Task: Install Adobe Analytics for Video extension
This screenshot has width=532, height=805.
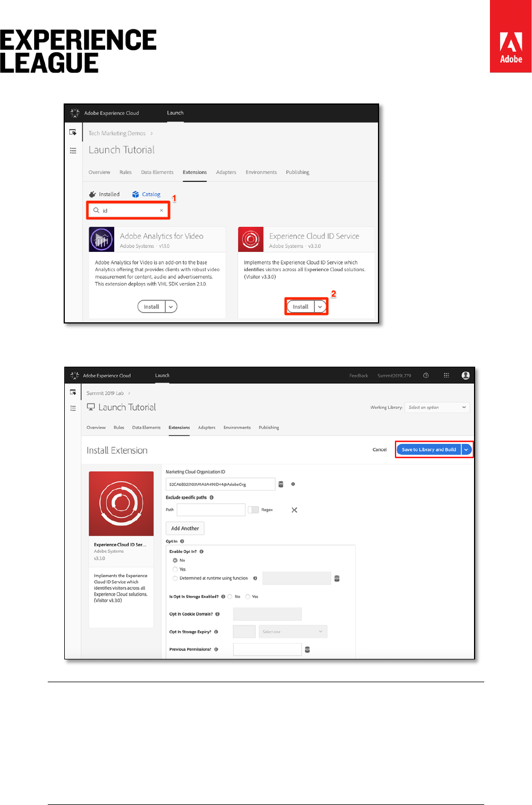Action: coord(151,306)
